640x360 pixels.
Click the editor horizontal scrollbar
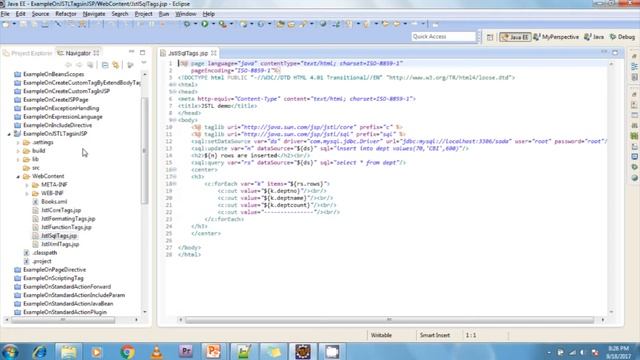(x=389, y=320)
